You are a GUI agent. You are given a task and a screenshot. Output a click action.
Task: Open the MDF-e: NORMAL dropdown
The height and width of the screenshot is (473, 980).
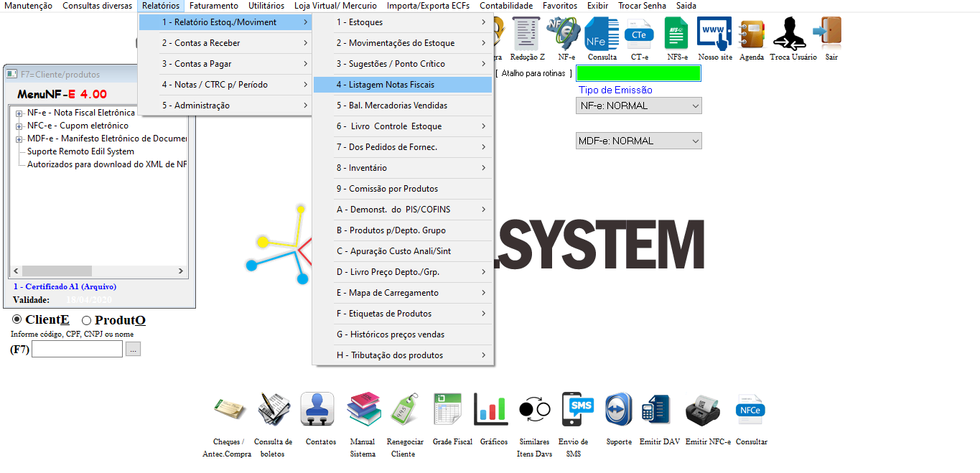pos(638,141)
